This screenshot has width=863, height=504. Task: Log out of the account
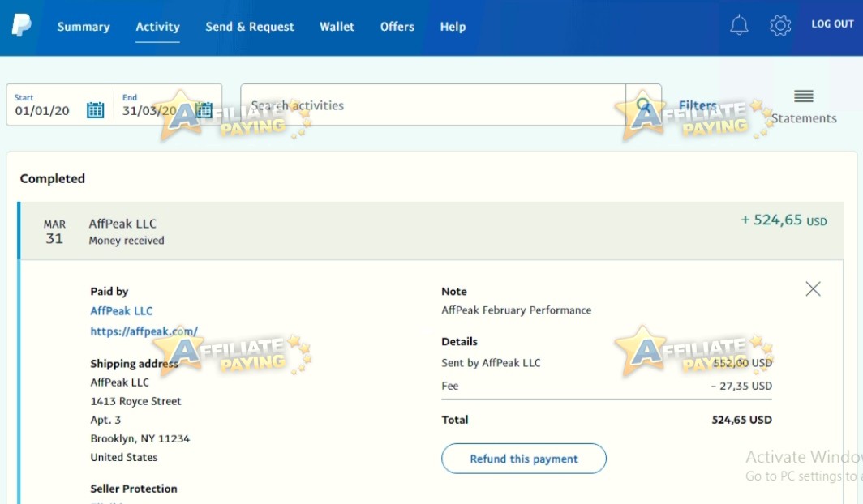click(x=832, y=24)
